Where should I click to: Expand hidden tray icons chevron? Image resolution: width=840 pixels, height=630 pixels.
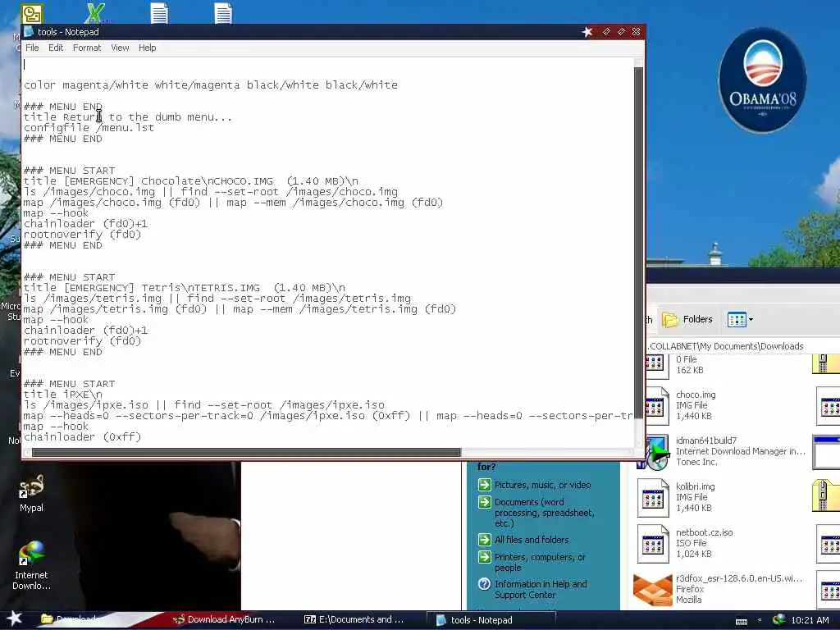point(760,620)
